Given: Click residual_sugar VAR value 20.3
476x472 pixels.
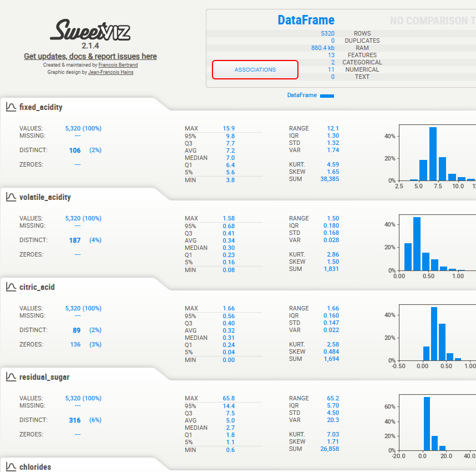Looking at the screenshot, I should [x=333, y=420].
